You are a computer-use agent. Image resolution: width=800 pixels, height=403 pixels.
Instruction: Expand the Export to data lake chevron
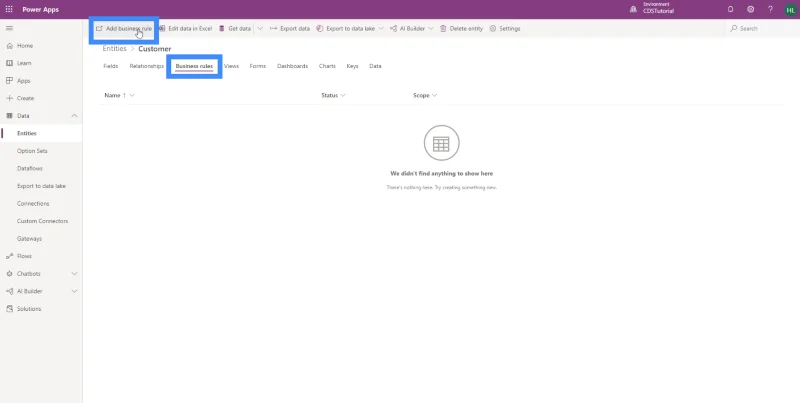coord(381,29)
